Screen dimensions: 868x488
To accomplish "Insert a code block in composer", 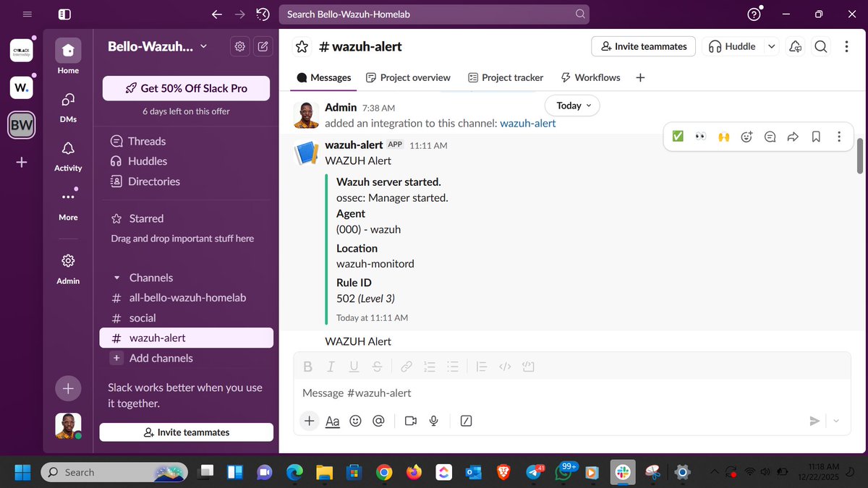I will tap(528, 367).
